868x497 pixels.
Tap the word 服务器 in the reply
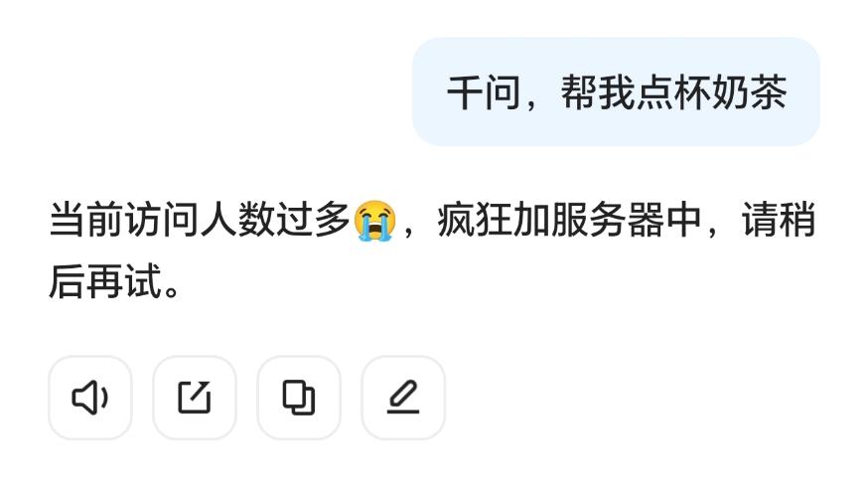tap(608, 220)
